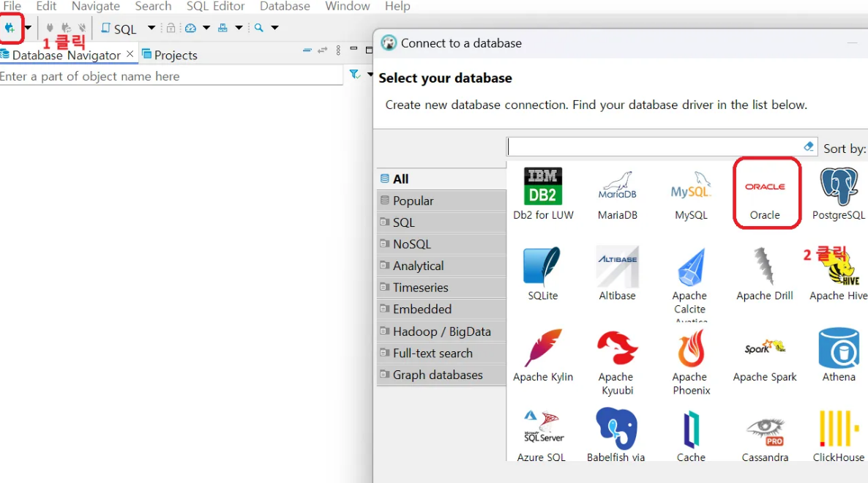Select the SQLite driver
This screenshot has height=483, width=868.
point(542,274)
